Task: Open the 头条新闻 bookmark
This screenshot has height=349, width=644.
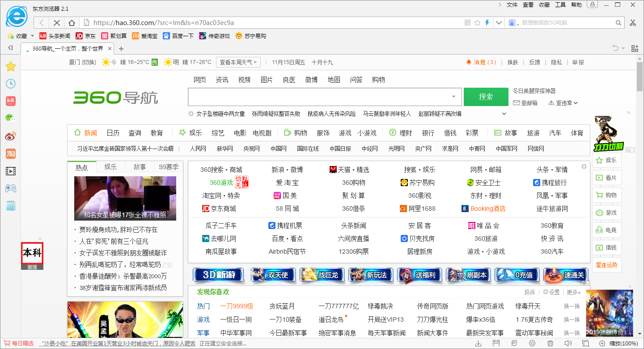Action: click(x=55, y=36)
